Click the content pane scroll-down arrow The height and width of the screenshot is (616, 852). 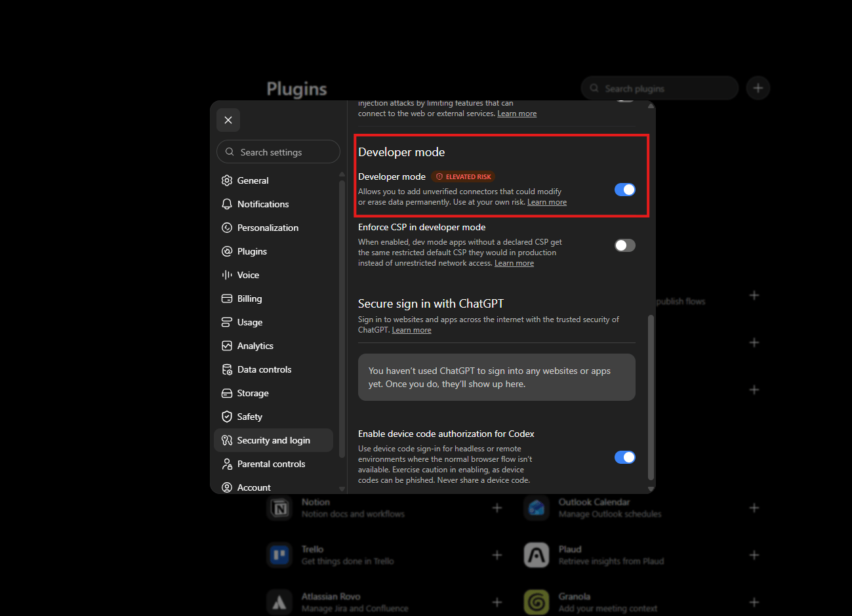pyautogui.click(x=651, y=489)
